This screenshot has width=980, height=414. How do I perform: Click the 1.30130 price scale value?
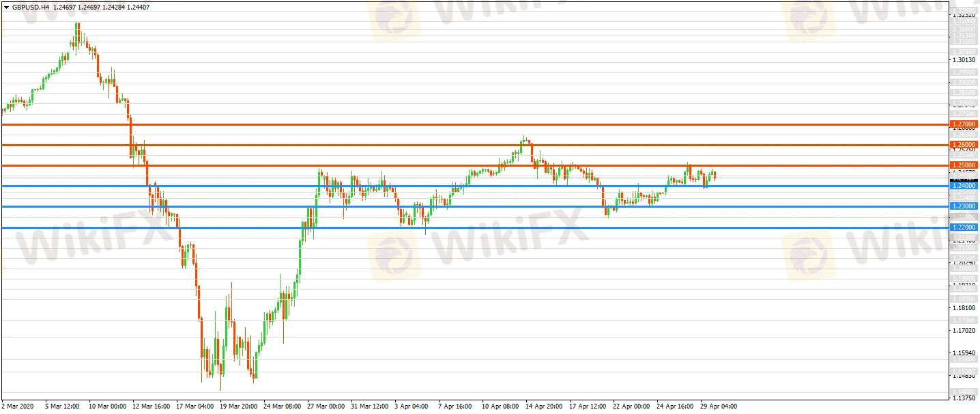coord(964,60)
